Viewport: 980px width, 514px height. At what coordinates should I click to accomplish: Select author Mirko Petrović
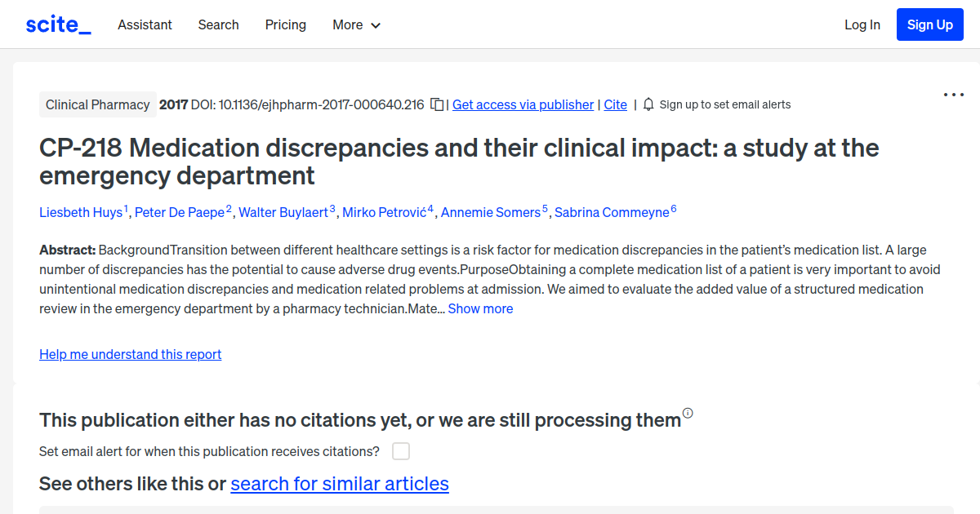point(384,212)
